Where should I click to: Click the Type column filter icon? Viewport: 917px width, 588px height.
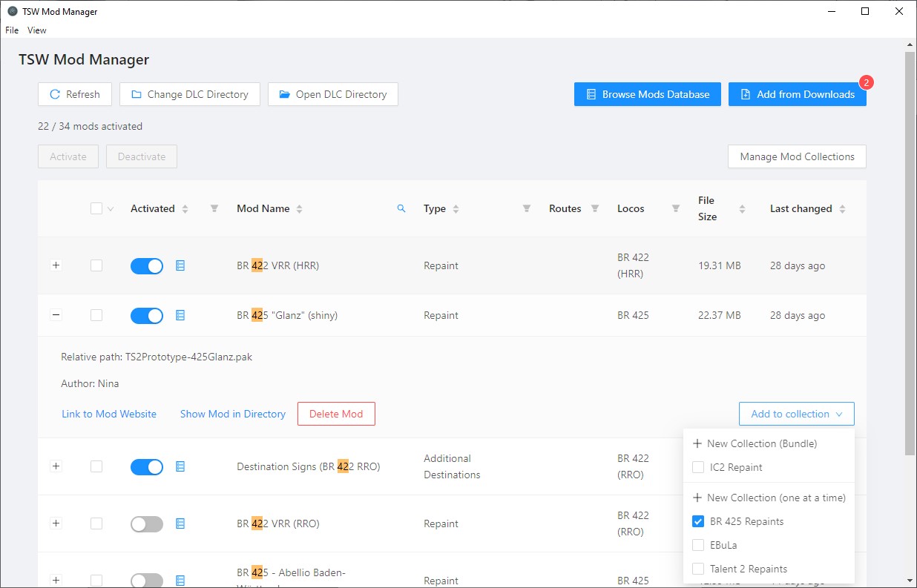point(527,209)
